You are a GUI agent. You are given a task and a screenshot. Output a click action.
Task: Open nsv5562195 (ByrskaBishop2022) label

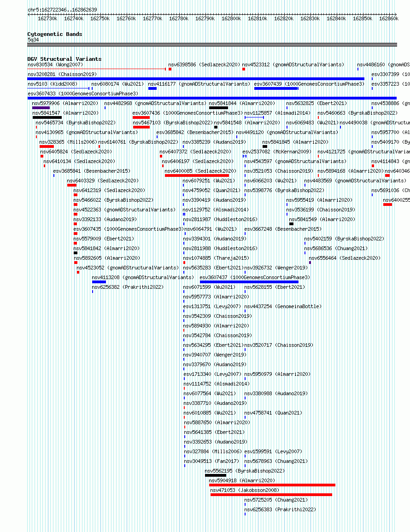coord(245,471)
